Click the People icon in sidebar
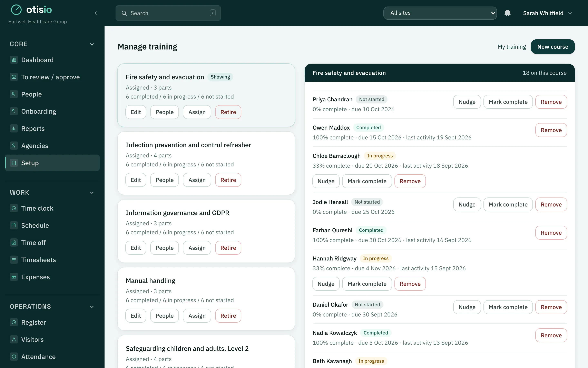Viewport: 588px width, 368px height. tap(14, 94)
